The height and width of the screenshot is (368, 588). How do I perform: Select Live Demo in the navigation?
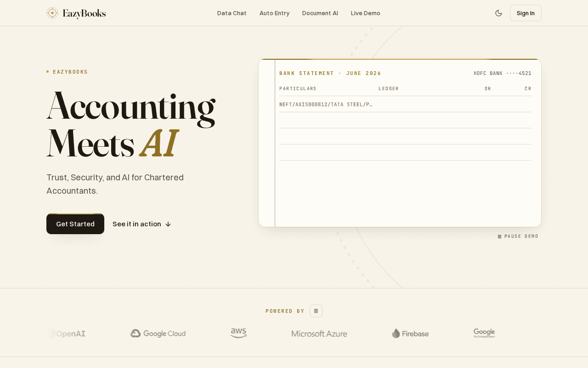(x=366, y=13)
